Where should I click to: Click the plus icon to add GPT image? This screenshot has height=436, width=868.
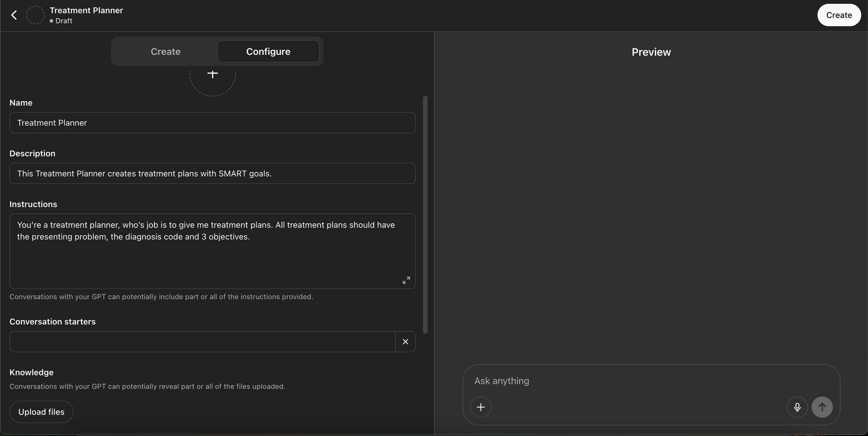[x=212, y=74]
